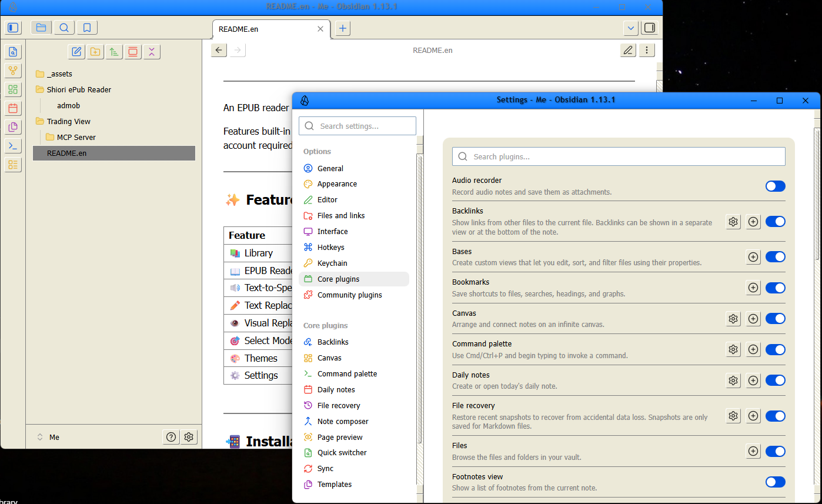Open graph view from the ribbon
The width and height of the screenshot is (822, 504).
(x=13, y=71)
